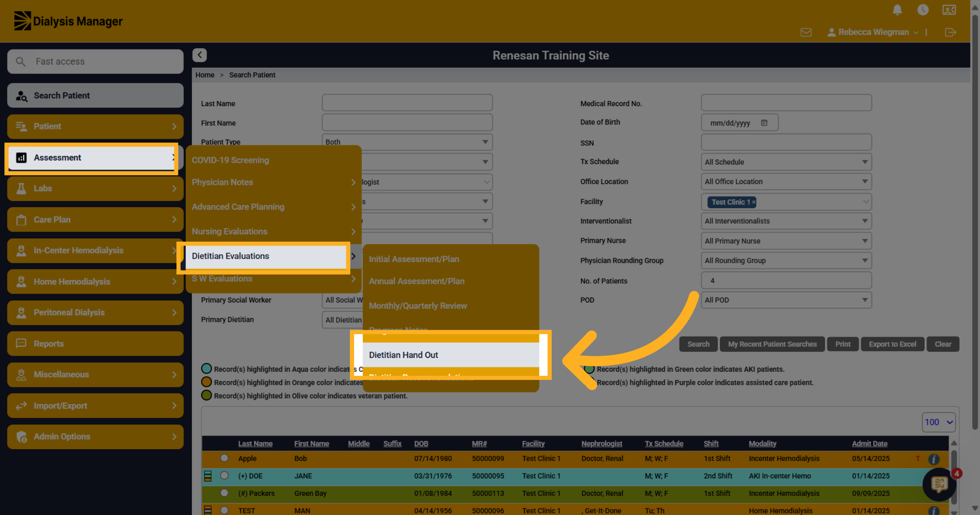Open the Office Location dropdown
Image resolution: width=980 pixels, height=515 pixels.
786,182
